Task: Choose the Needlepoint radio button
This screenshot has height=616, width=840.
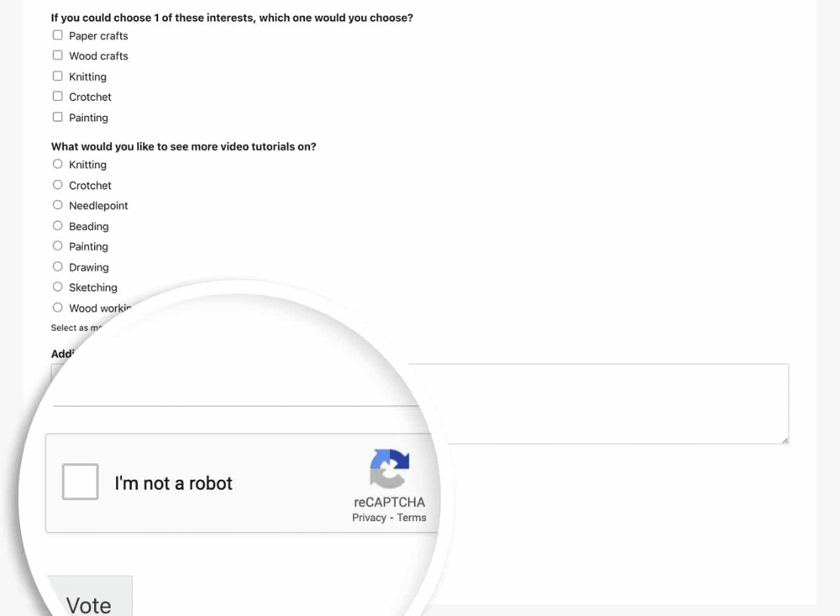Action: point(57,205)
